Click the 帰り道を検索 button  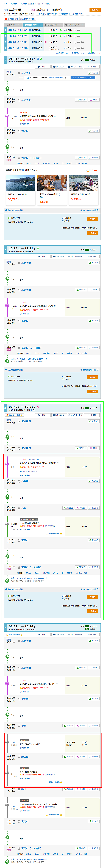(x=11, y=19)
